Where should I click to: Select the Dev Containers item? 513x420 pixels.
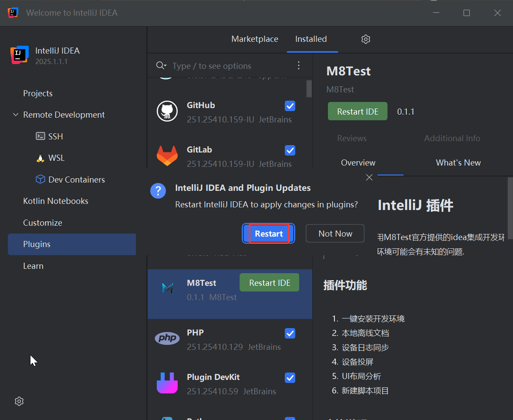[77, 180]
